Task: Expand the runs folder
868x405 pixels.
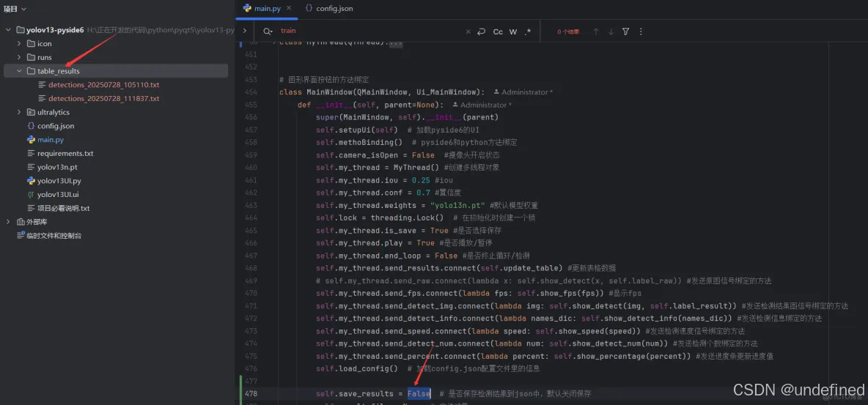Action: tap(19, 57)
